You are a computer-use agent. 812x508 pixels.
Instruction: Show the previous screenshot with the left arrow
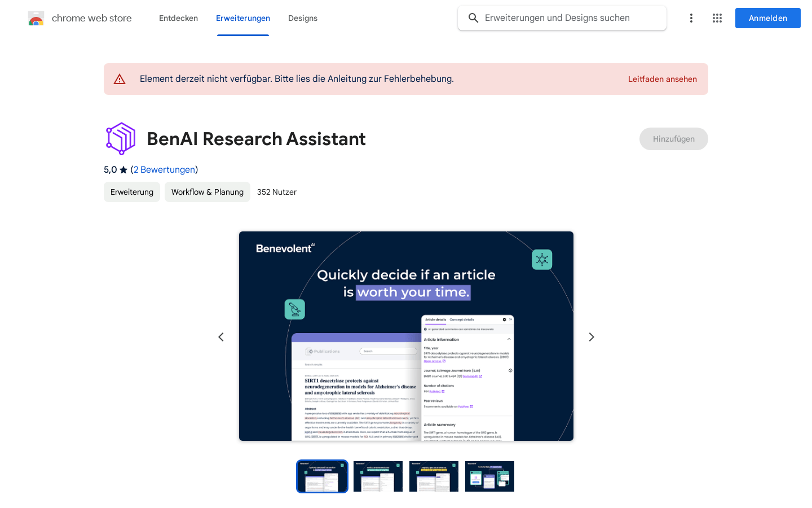point(221,336)
